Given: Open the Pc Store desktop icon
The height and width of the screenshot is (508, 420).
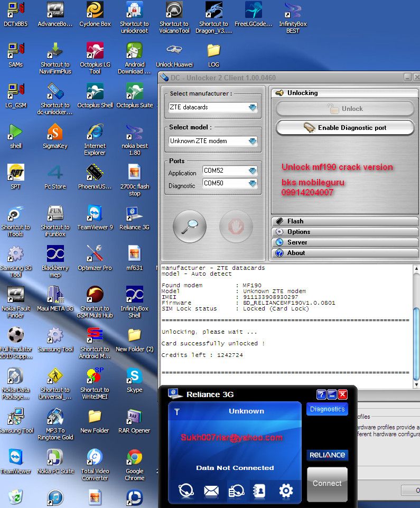Looking at the screenshot, I should point(55,177).
